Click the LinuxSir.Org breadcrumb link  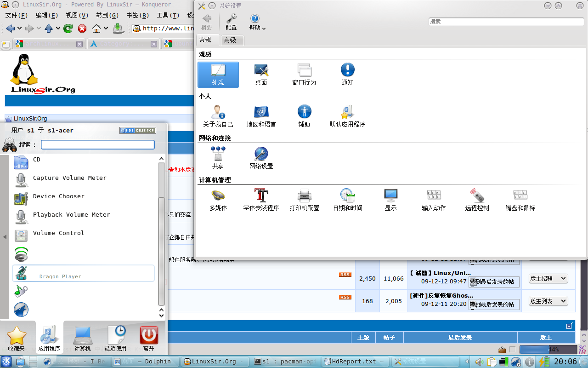click(30, 119)
